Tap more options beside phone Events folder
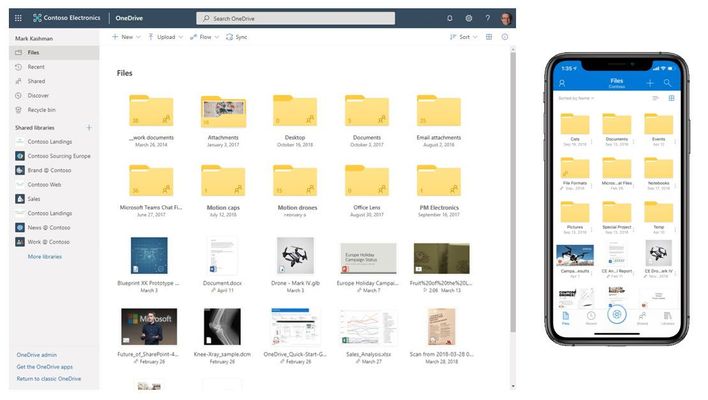This screenshot has height=400, width=708. [x=675, y=141]
